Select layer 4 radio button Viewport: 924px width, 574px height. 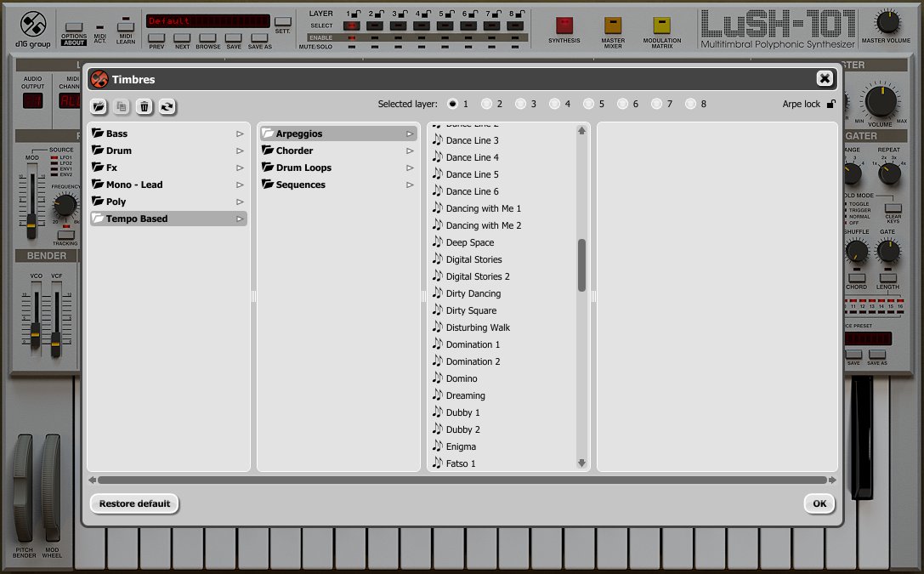point(554,104)
